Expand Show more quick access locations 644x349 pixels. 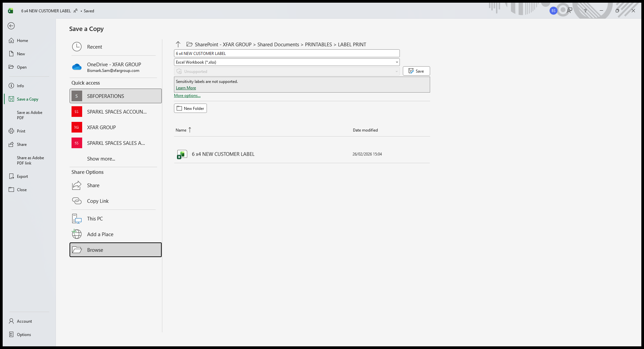[101, 159]
